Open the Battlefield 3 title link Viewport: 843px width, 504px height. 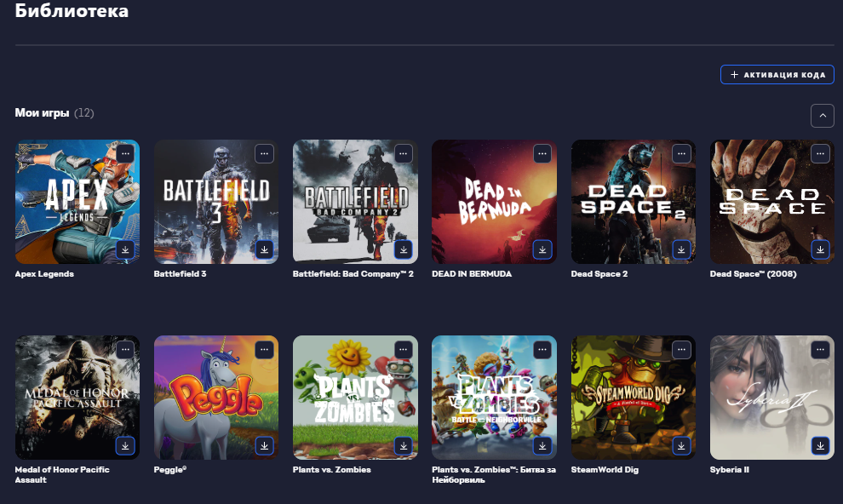tap(181, 274)
